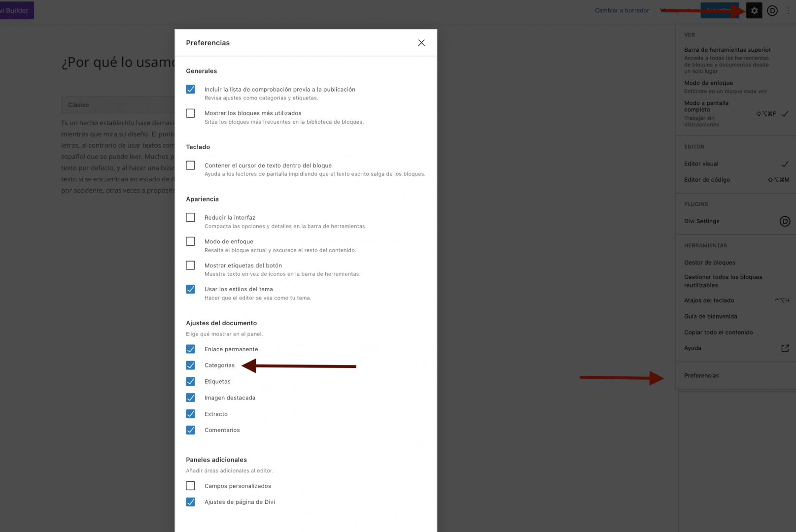Enable Campos personalizados panel

click(x=190, y=486)
